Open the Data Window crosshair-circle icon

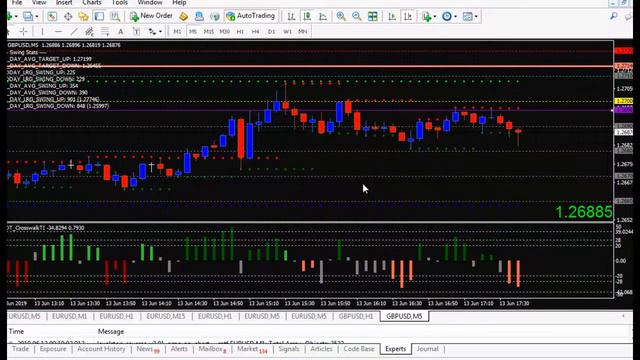[68, 16]
